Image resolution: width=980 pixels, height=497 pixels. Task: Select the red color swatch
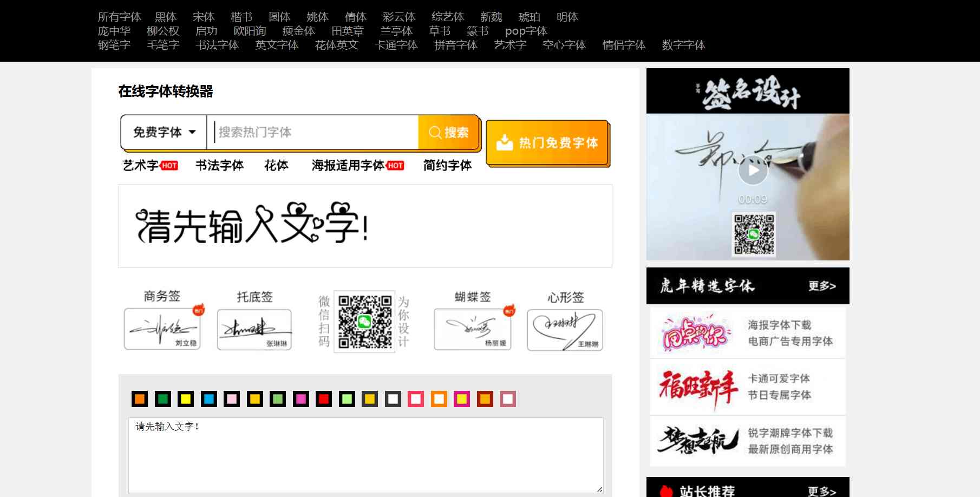[323, 400]
